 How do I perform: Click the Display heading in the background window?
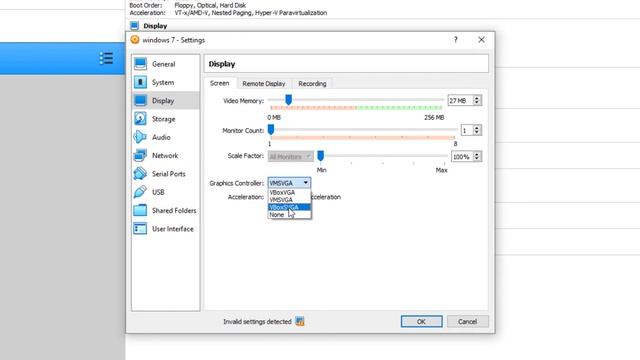tap(155, 26)
